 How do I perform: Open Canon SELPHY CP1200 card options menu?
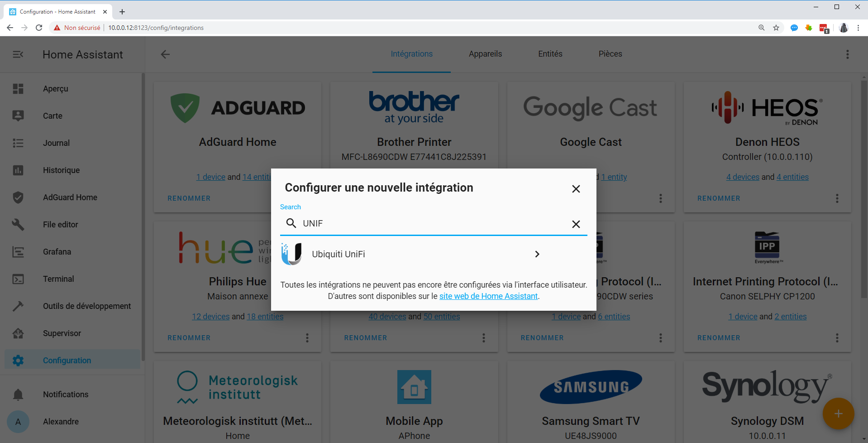point(837,338)
